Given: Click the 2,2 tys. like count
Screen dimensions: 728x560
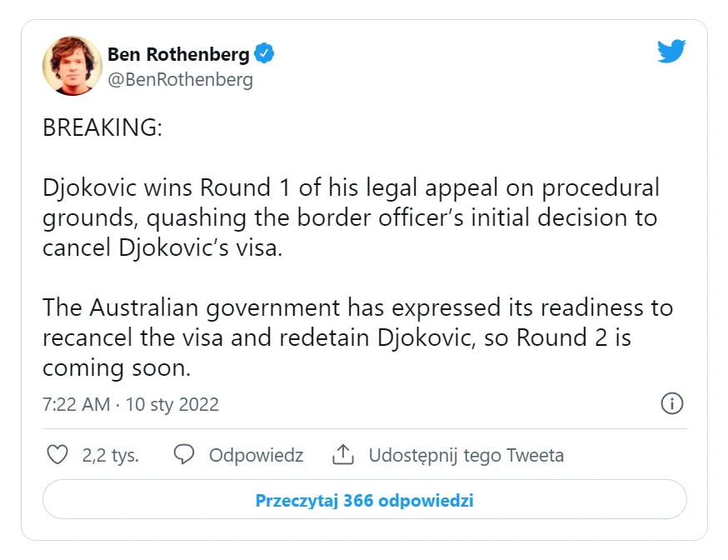Looking at the screenshot, I should pyautogui.click(x=110, y=456).
